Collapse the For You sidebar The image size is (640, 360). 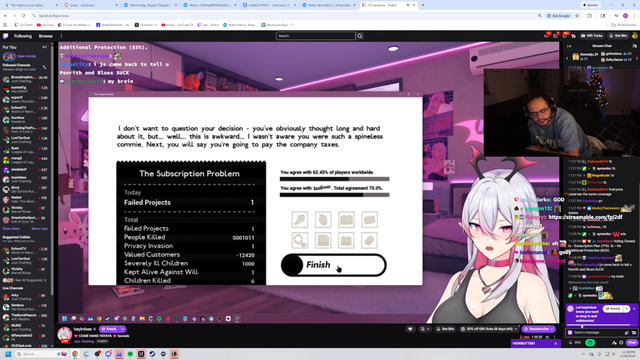coord(44,47)
